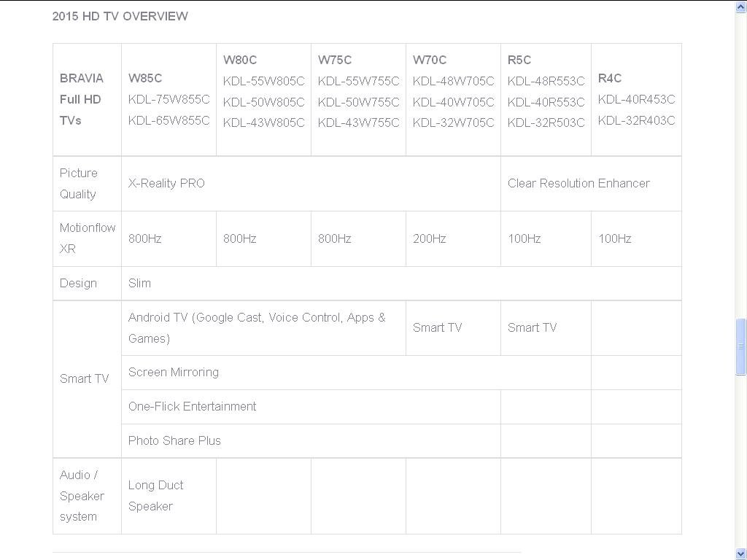Select the Clear Resolution Enhancer cell
The height and width of the screenshot is (560, 747).
[578, 183]
